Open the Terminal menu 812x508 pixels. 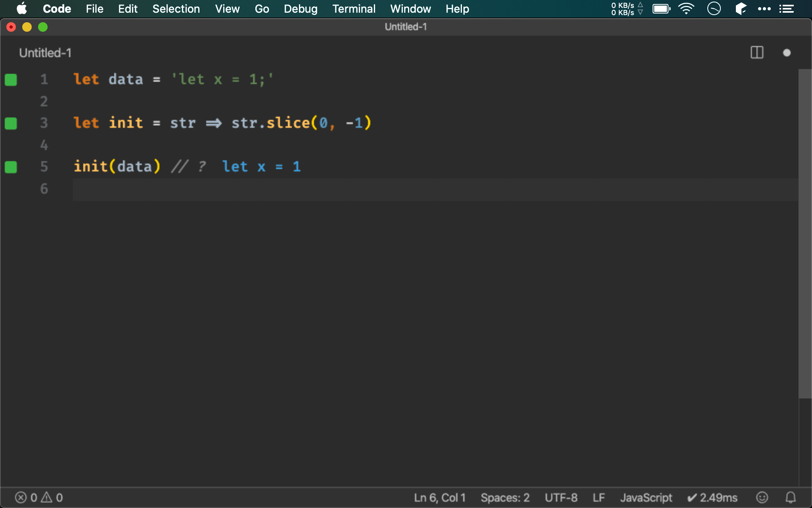(353, 9)
